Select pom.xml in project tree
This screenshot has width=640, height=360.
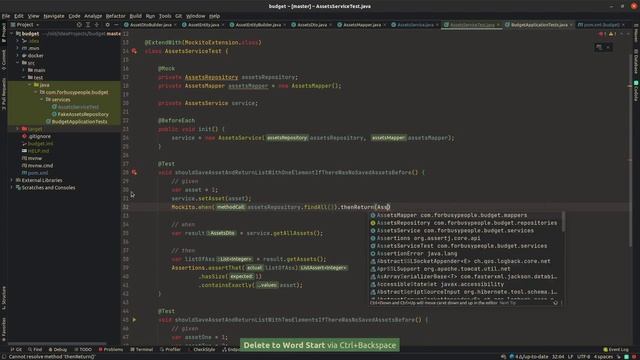(35, 173)
